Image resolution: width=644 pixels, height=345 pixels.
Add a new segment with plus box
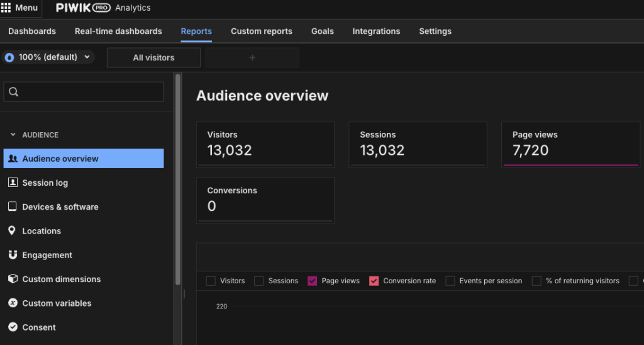tap(252, 57)
